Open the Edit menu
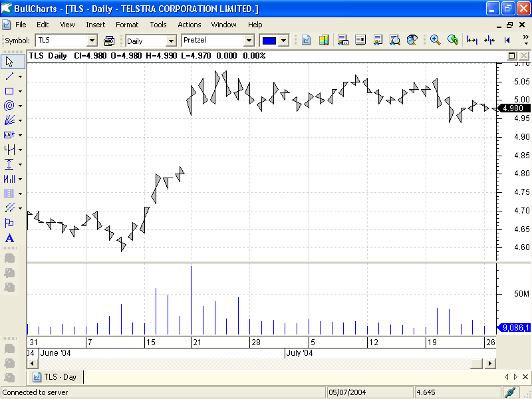Viewport: 532px width, 399px height. pyautogui.click(x=43, y=25)
